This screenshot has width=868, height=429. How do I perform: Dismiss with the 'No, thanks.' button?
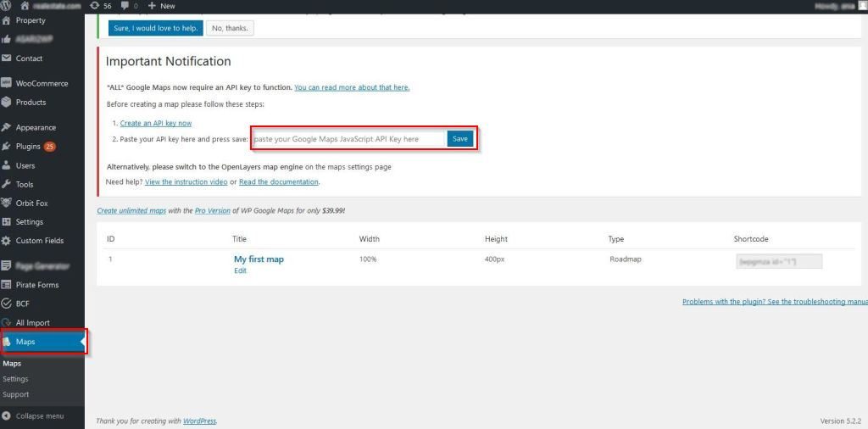point(230,28)
